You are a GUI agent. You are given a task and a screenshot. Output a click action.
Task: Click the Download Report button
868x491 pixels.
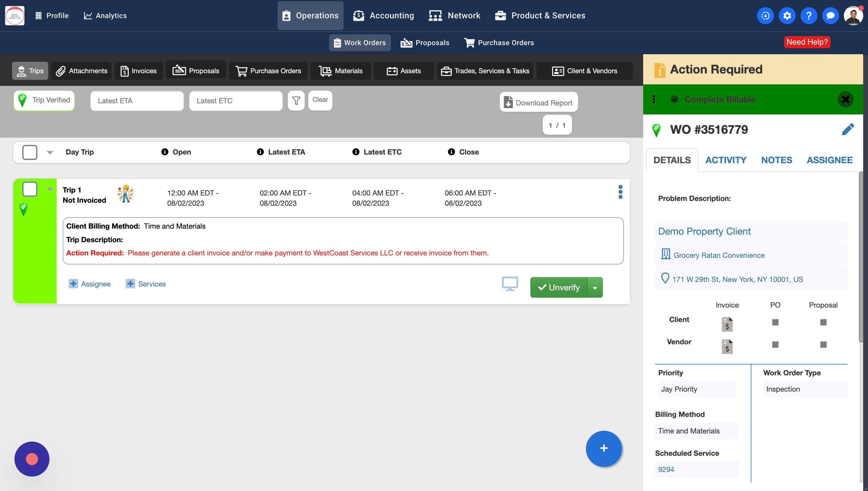point(538,102)
